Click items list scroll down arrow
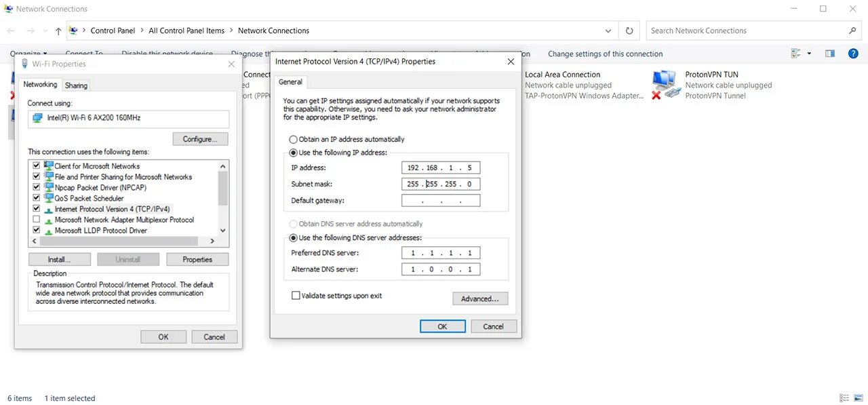The height and width of the screenshot is (405, 868). (x=223, y=231)
